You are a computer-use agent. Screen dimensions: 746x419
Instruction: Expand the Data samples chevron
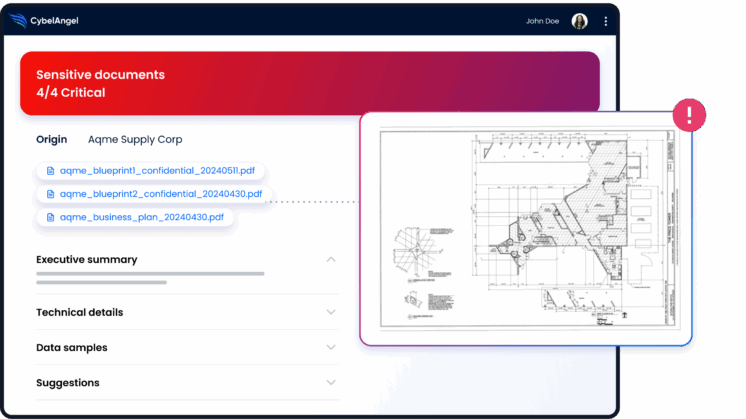click(x=331, y=348)
